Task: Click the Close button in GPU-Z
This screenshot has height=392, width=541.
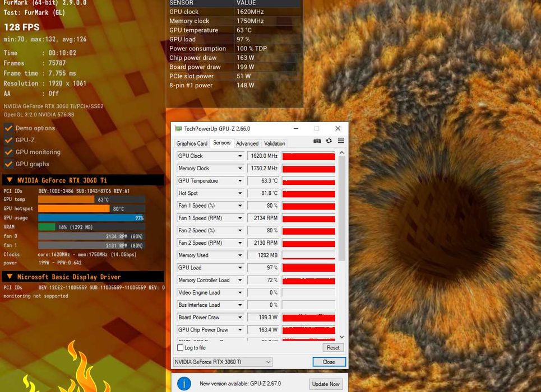Action: point(329,362)
